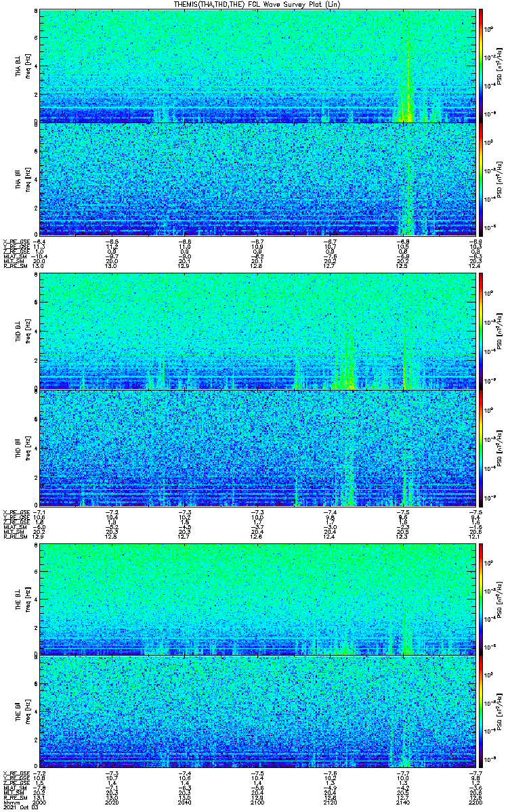Click the 'THD B⊥ freq [Hz]' axis label

(x=22, y=331)
